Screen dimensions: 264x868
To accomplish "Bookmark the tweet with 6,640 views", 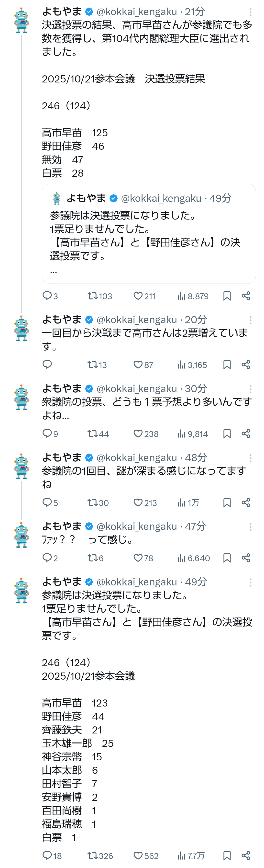I will (227, 558).
